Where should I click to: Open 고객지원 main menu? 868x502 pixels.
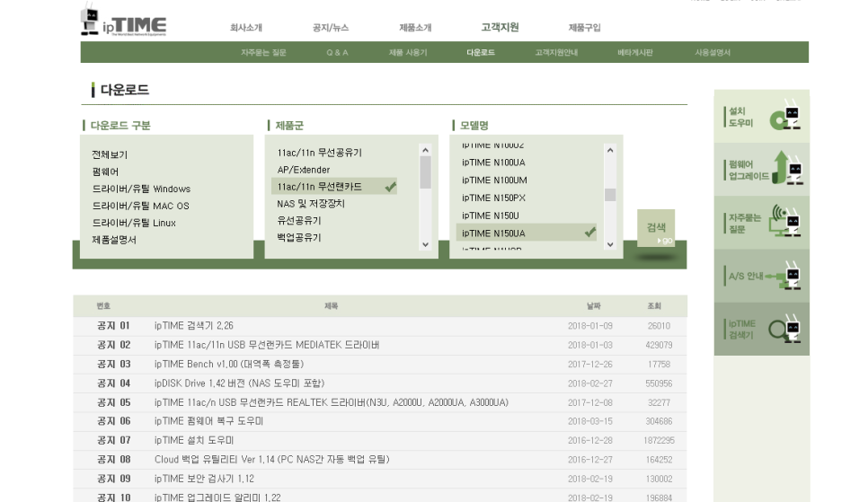point(500,27)
